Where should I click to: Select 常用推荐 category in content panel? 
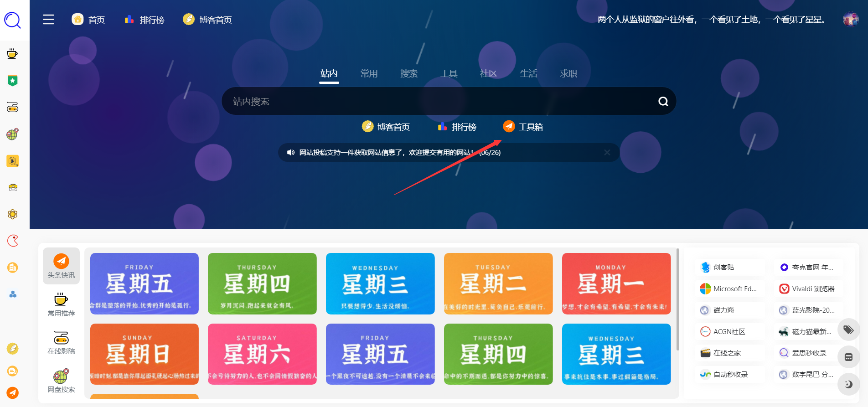coord(61,304)
